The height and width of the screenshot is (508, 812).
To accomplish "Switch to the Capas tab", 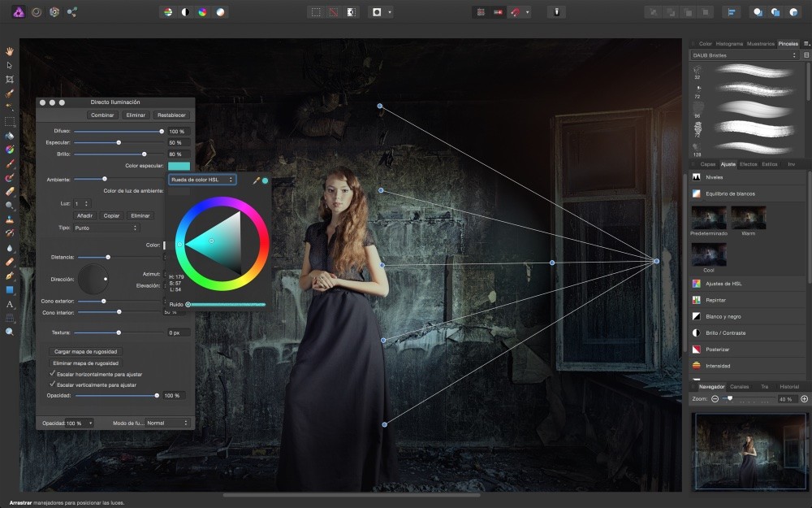I will pyautogui.click(x=709, y=164).
